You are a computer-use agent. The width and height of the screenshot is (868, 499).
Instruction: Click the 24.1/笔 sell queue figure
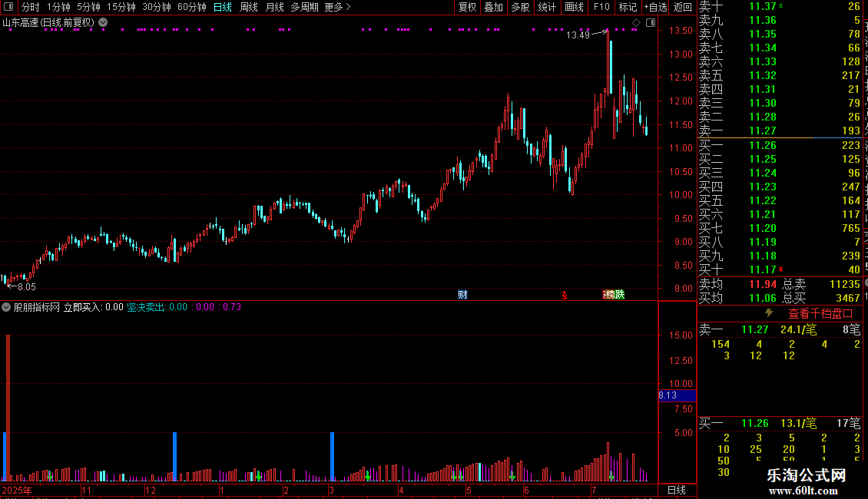point(798,329)
